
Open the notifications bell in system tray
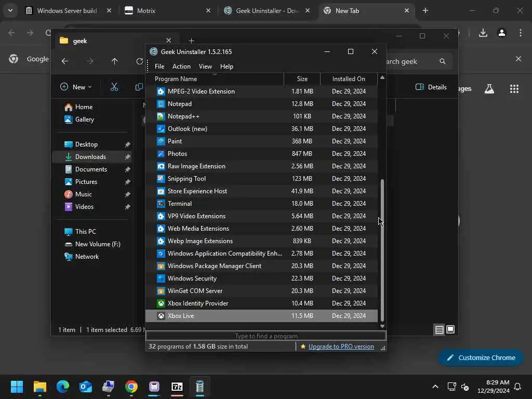[518, 387]
